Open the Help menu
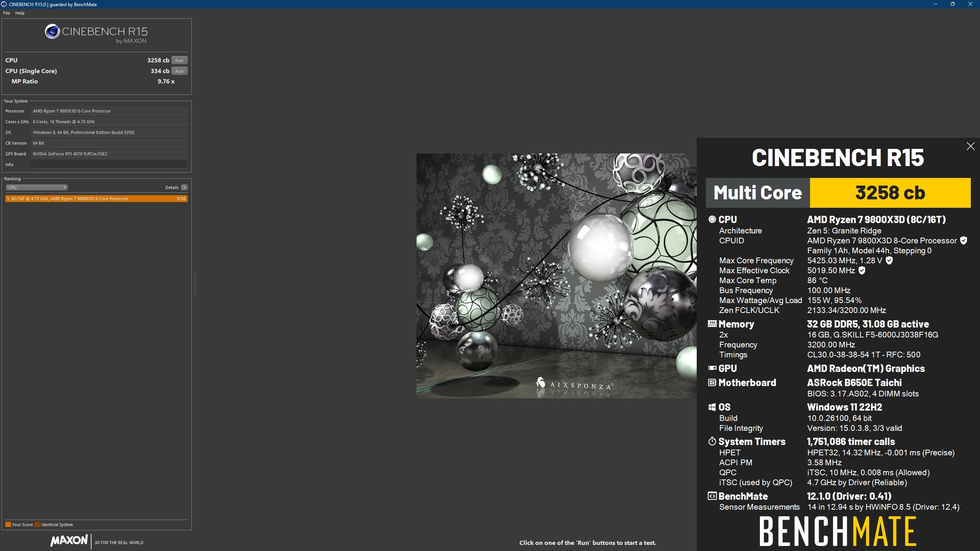This screenshot has height=551, width=980. [20, 13]
